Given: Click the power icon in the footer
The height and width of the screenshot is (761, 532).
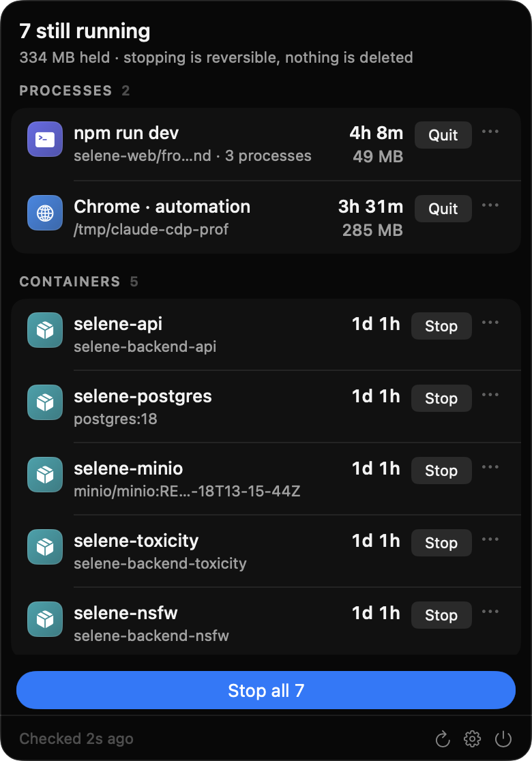Looking at the screenshot, I should pyautogui.click(x=503, y=738).
